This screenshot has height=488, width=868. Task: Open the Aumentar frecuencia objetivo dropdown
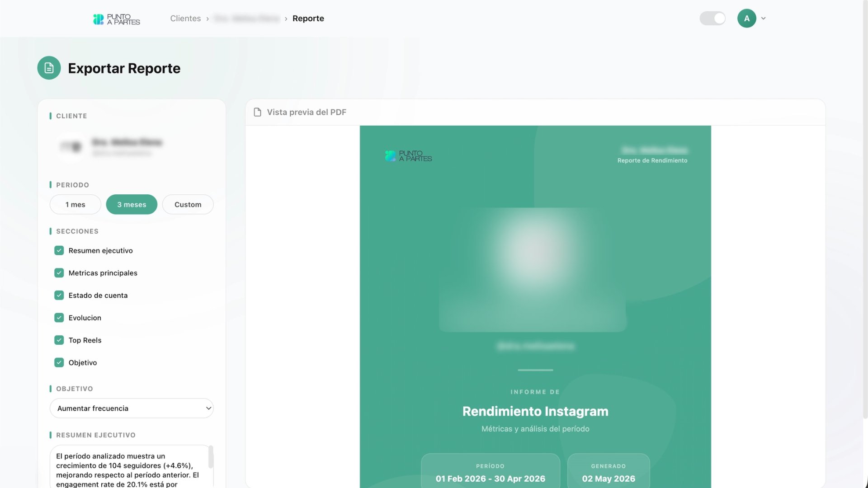point(132,408)
